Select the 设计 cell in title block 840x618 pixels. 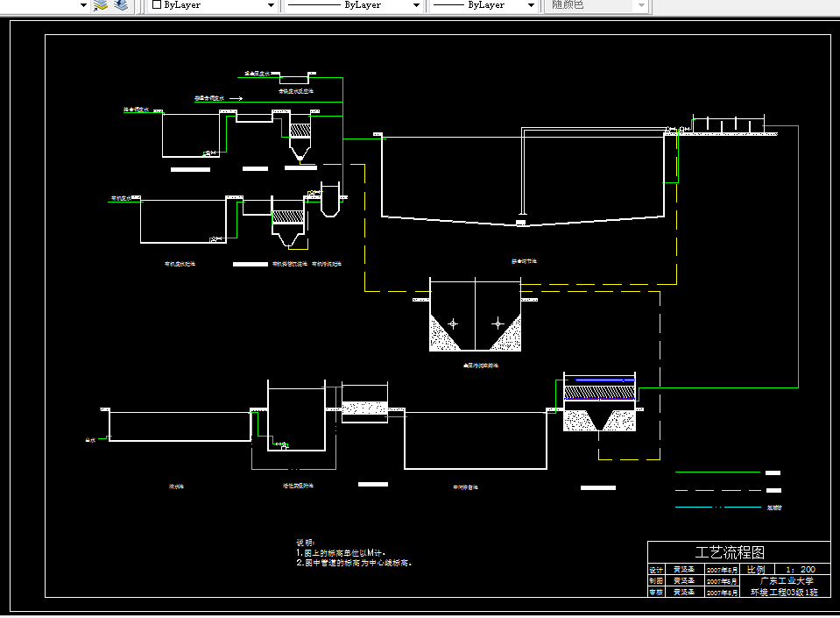click(656, 570)
